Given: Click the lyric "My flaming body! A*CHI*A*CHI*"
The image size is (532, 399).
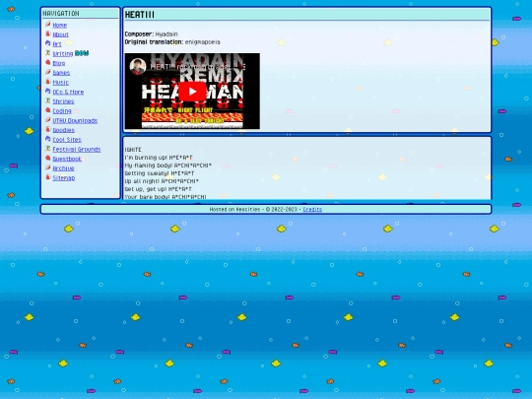Looking at the screenshot, I should click(x=167, y=166).
